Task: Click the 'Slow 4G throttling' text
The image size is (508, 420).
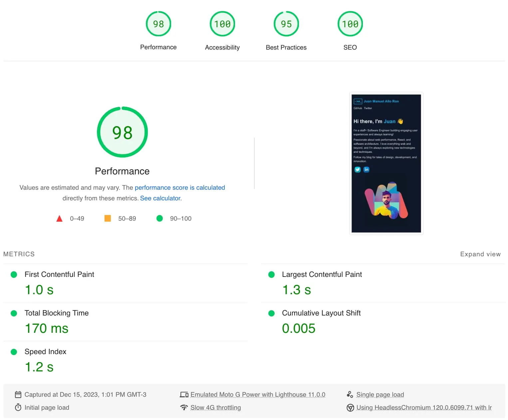Action: (216, 408)
